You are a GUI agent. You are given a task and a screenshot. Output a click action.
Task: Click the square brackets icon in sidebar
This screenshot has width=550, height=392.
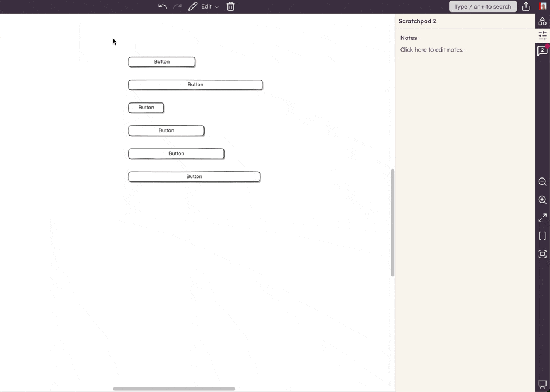click(x=542, y=236)
